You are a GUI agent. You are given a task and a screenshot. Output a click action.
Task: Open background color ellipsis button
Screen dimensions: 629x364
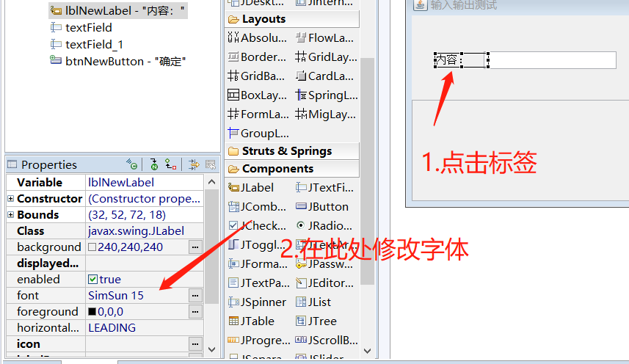tap(195, 247)
